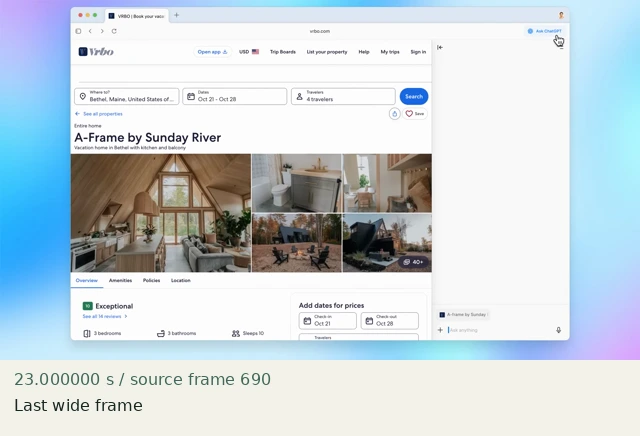The height and width of the screenshot is (436, 640).
Task: Click Sign in
Action: point(418,52)
